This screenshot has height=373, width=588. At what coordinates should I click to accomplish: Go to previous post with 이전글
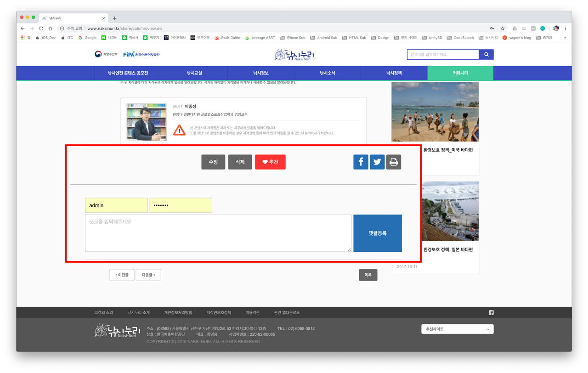tap(122, 275)
